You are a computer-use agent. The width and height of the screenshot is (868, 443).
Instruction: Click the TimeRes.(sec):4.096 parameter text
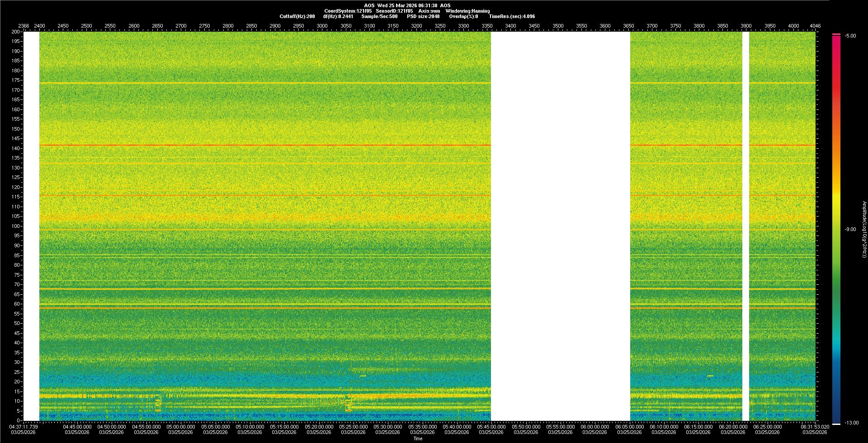point(512,16)
